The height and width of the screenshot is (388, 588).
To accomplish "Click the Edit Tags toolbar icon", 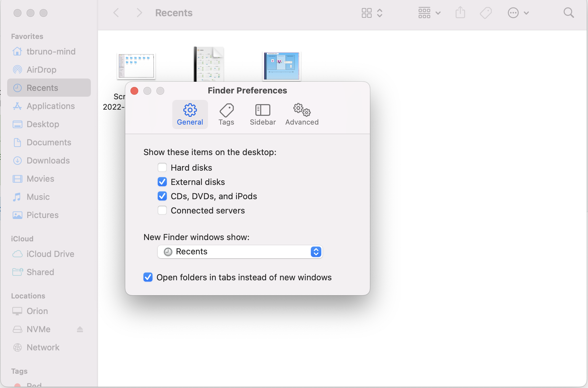I will (x=485, y=13).
